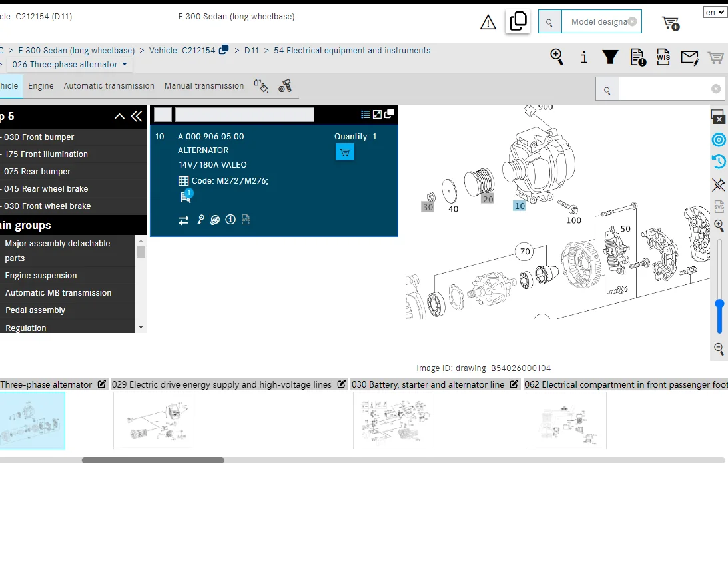
Task: Click the list view icon in parts panel header
Action: 366,114
